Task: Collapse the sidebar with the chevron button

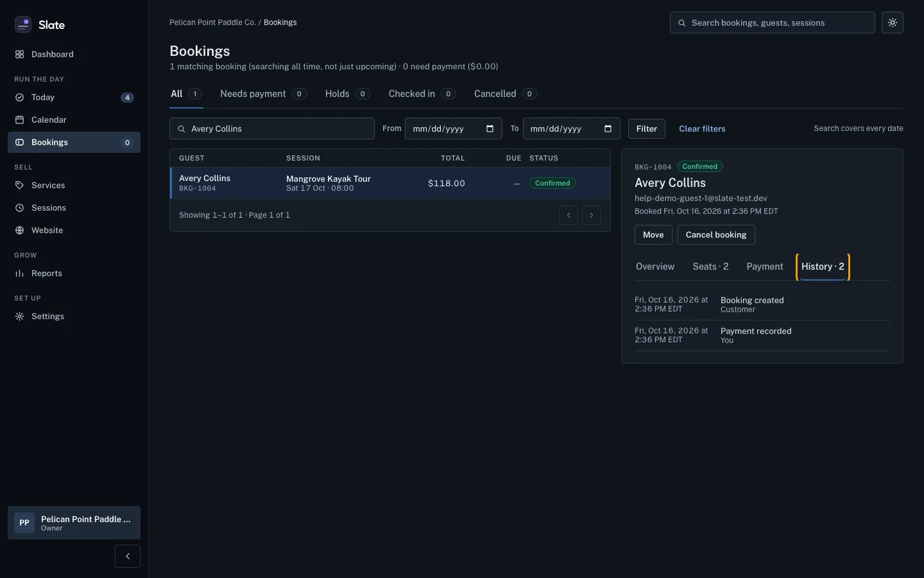Action: click(128, 556)
